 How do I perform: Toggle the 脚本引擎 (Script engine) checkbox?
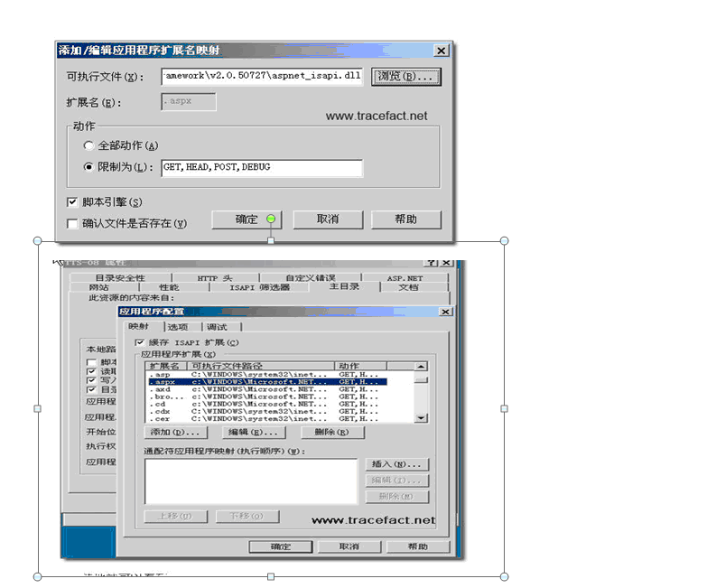pos(72,202)
